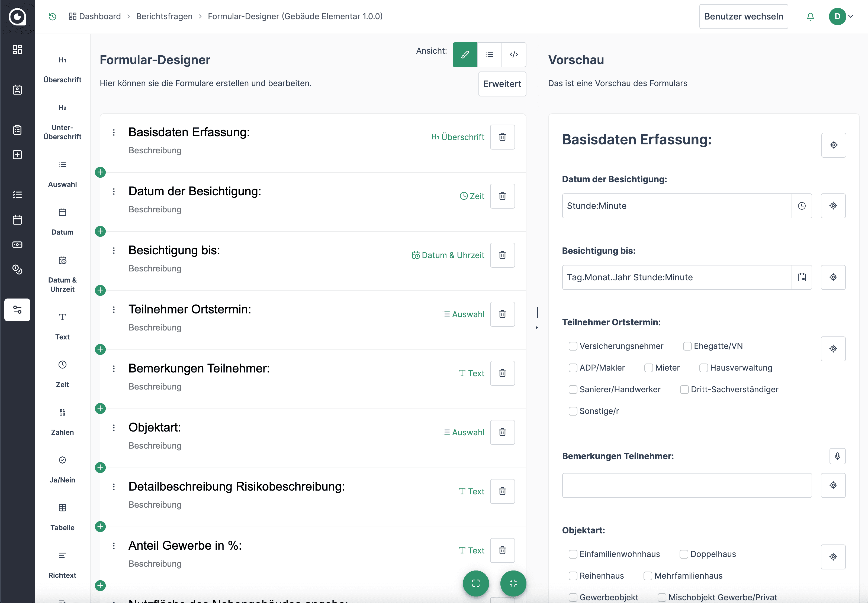The width and height of the screenshot is (868, 603).
Task: Add Auswahl element from palette
Action: click(62, 174)
